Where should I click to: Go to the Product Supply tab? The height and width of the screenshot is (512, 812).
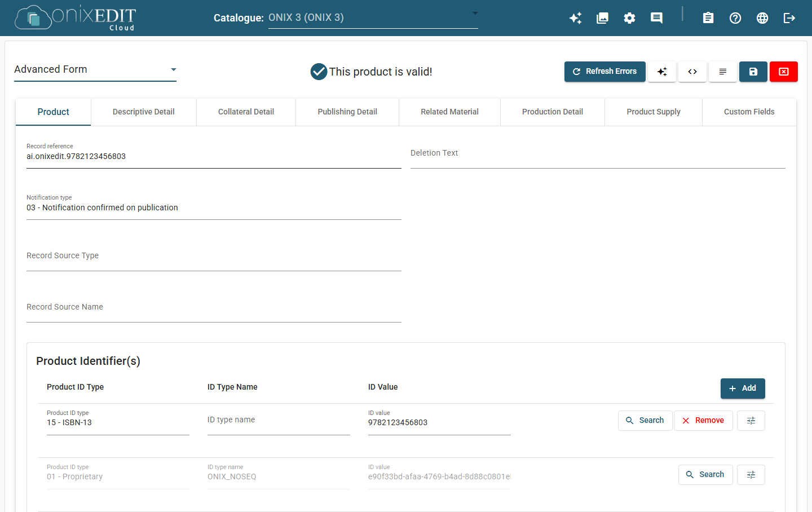click(x=654, y=112)
